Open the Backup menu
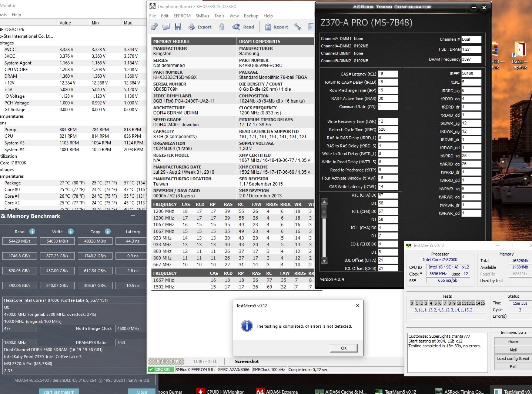This screenshot has height=394, width=532. pos(251,16)
